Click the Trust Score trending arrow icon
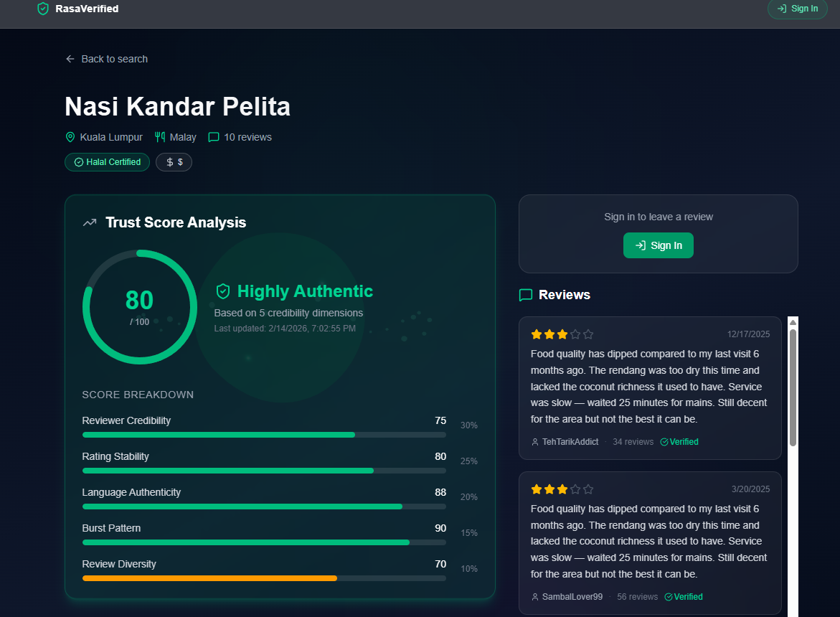The height and width of the screenshot is (617, 840). (90, 222)
